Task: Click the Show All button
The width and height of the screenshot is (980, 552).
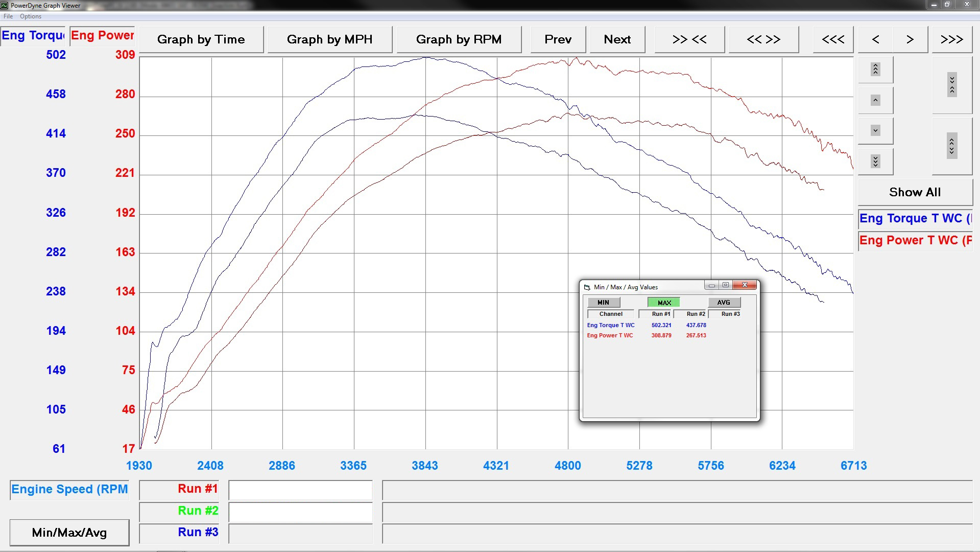Action: [915, 192]
